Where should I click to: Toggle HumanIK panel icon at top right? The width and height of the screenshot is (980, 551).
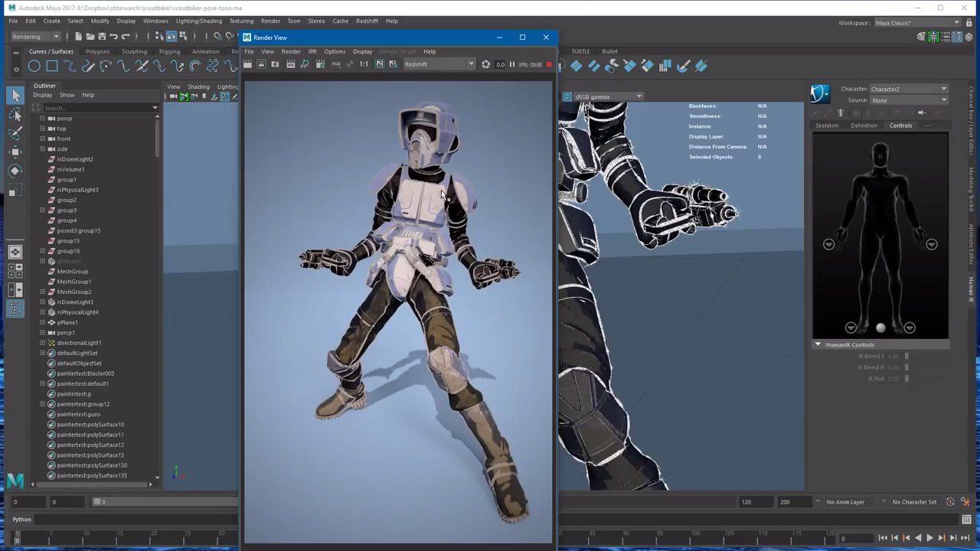pyautogui.click(x=934, y=37)
